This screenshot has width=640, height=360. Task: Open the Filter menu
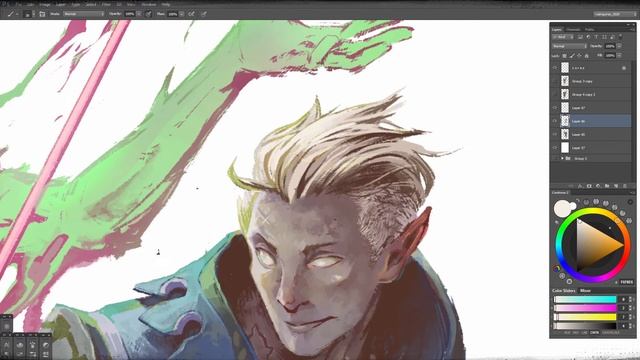coord(106,4)
